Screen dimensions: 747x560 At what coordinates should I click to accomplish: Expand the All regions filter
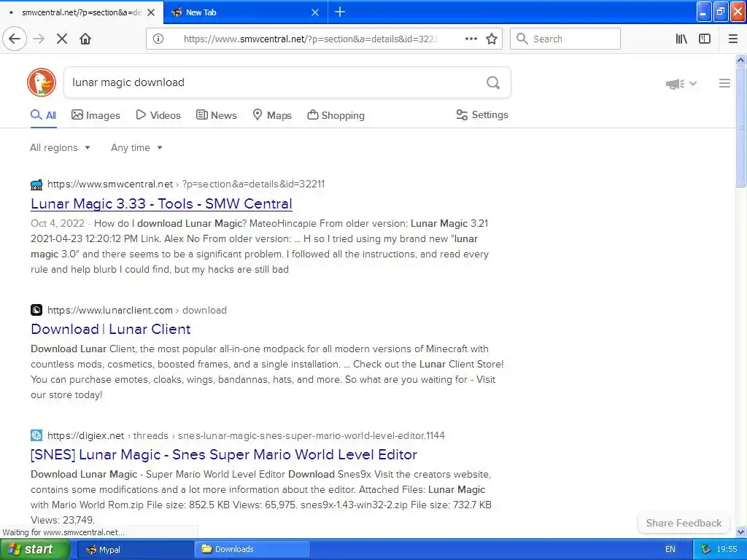tap(60, 147)
